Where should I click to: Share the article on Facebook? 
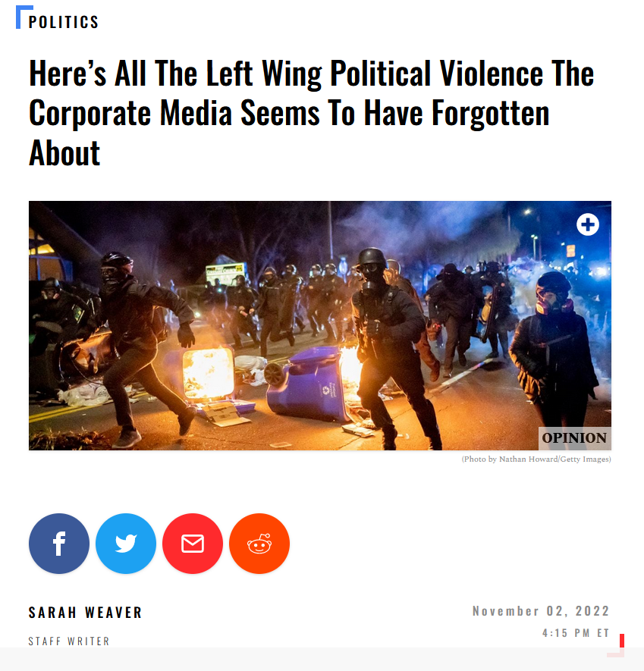59,544
